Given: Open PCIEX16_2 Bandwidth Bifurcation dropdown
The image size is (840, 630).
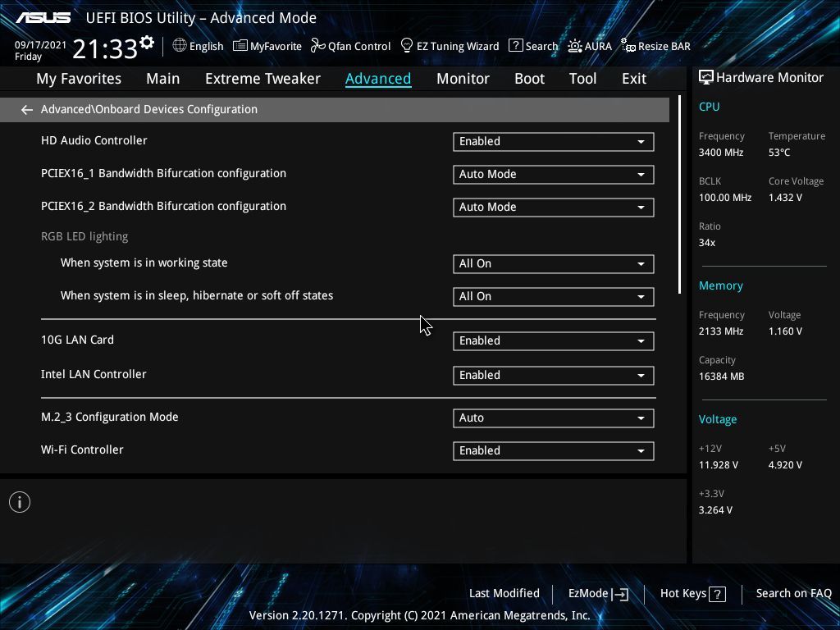Looking at the screenshot, I should tap(553, 207).
